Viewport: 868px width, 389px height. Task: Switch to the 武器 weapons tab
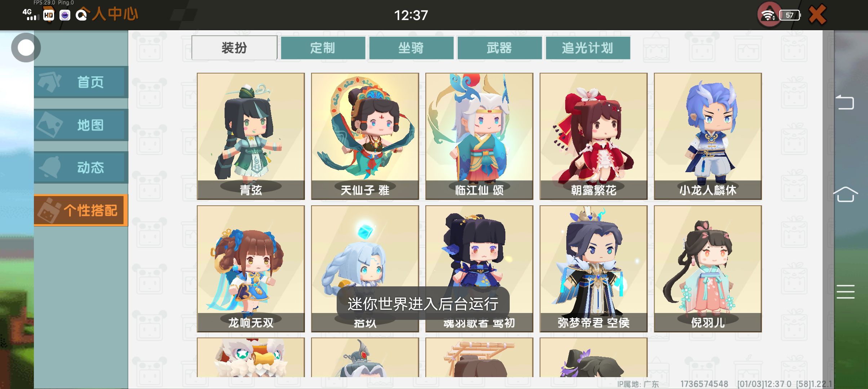tap(500, 48)
